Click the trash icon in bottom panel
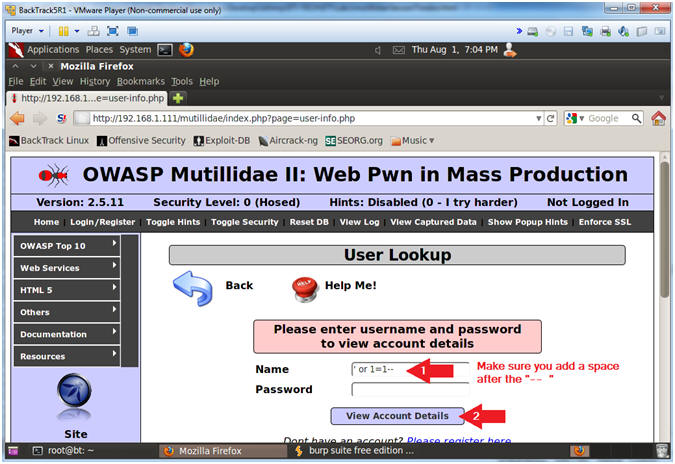This screenshot has width=675, height=464. point(662,451)
